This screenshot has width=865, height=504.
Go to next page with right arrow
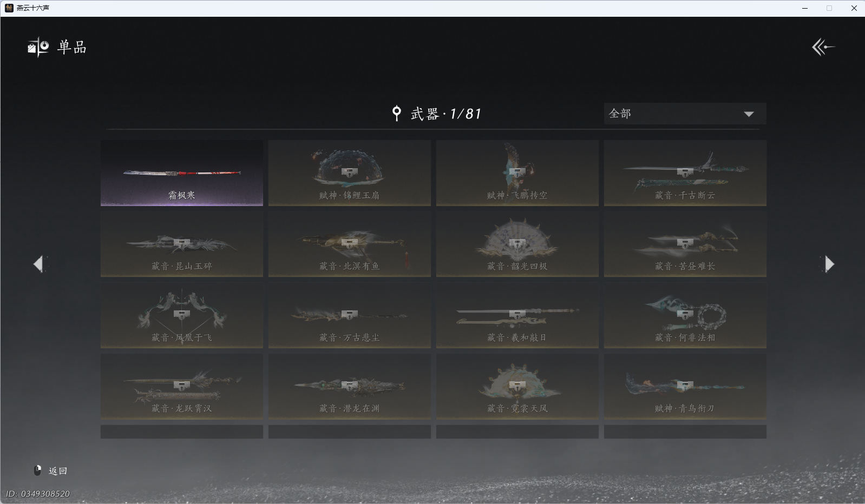829,264
